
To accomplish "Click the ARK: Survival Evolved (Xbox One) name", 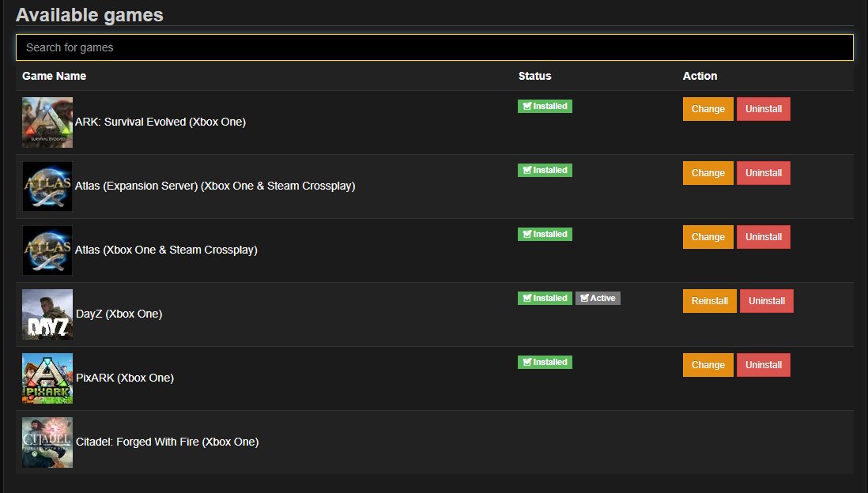I will click(160, 122).
